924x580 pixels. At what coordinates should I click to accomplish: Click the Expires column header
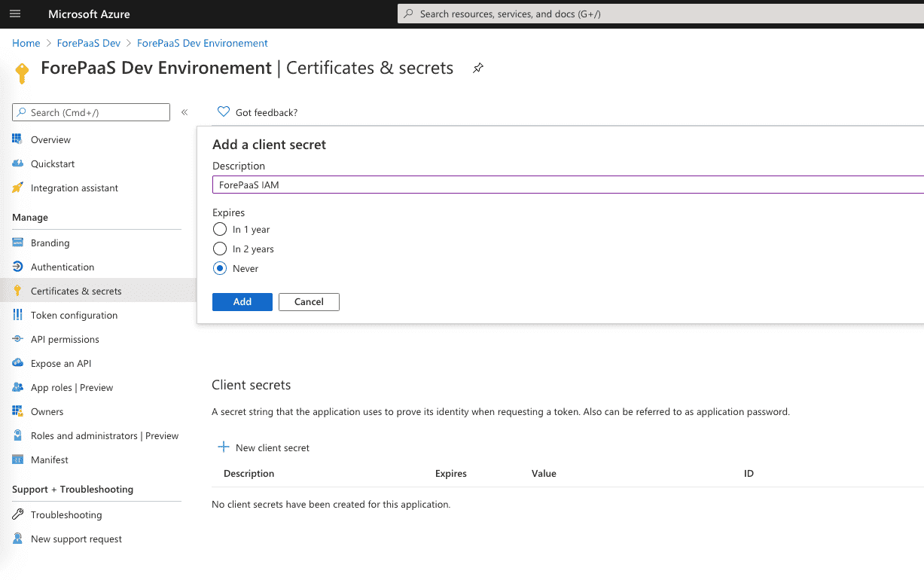(451, 474)
